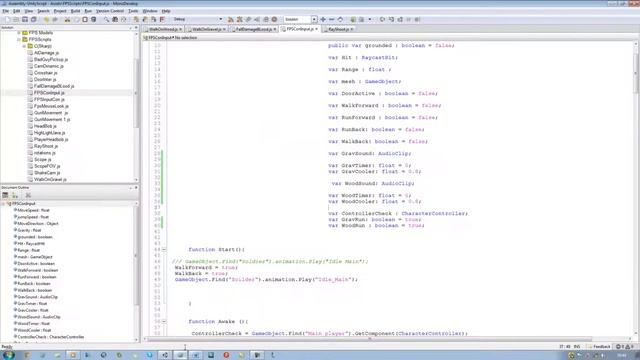Viewport: 640px width, 360px height.
Task: Select 'grounded : boolean' in Document Outline
Action: click(35, 237)
